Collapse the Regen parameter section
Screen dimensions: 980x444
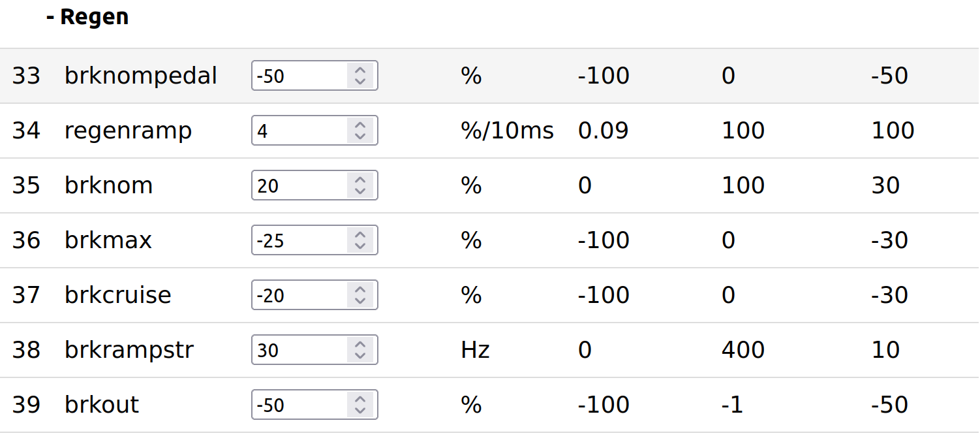[x=87, y=18]
